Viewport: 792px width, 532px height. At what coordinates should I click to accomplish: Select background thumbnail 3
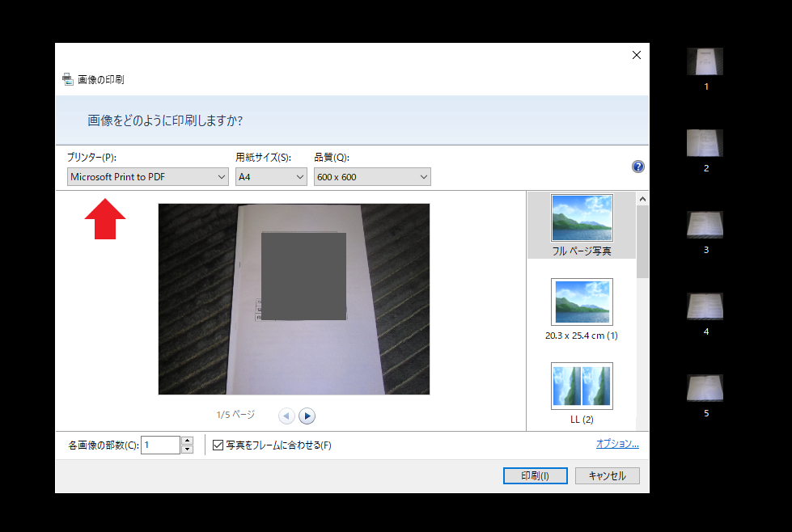click(705, 225)
